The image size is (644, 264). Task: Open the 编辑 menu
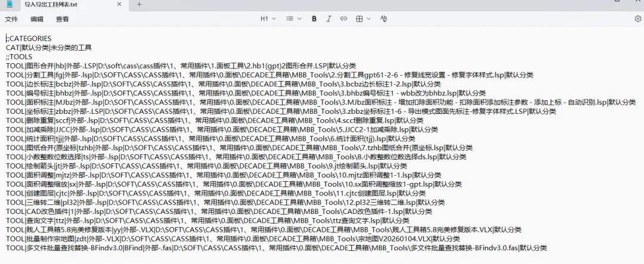click(x=37, y=19)
